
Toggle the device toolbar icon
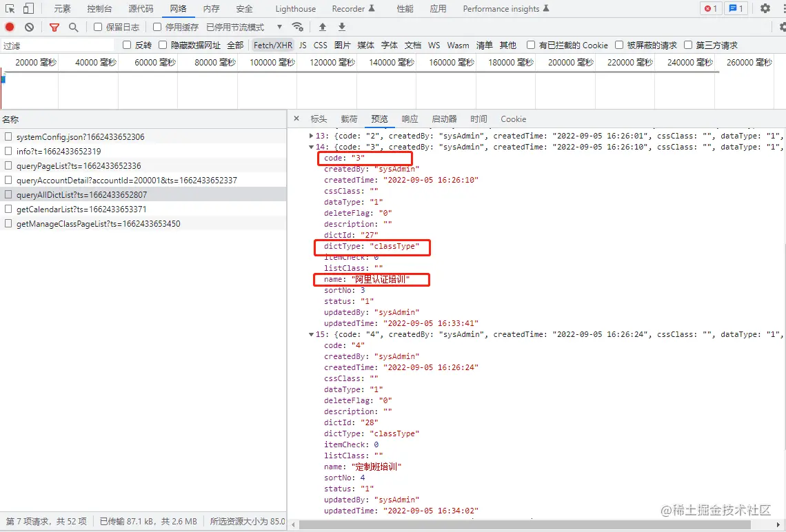pyautogui.click(x=28, y=8)
